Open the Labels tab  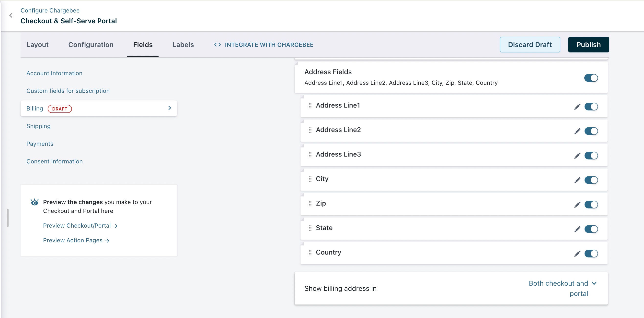183,45
